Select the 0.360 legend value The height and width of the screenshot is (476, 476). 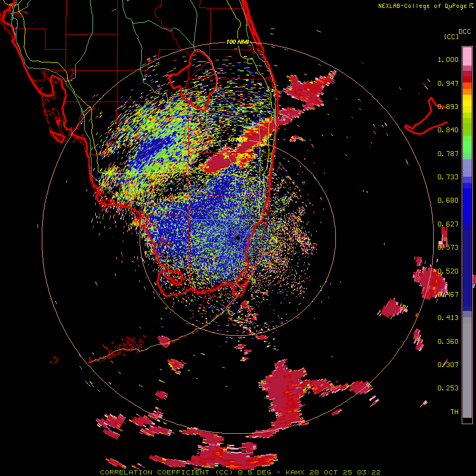[448, 342]
